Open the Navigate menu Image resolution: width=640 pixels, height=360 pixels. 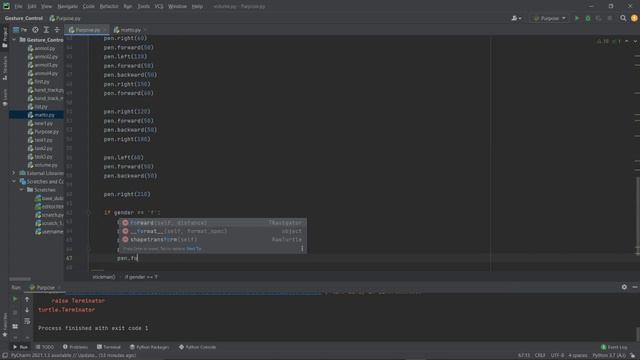(x=67, y=7)
